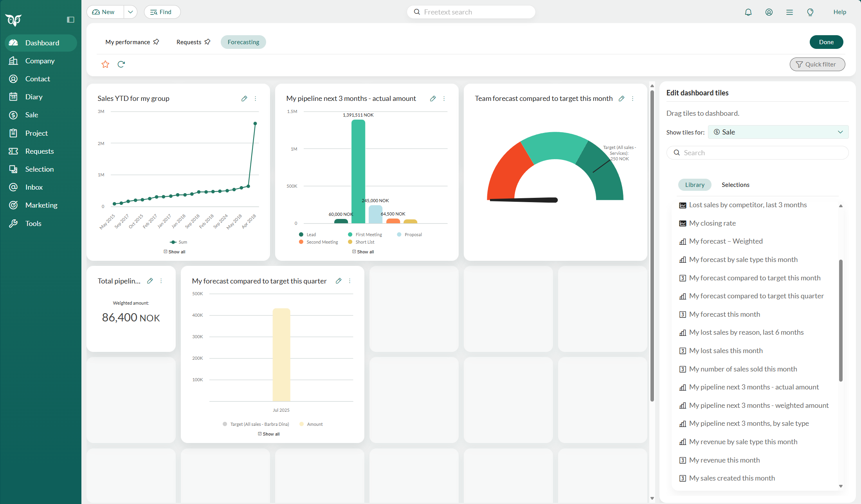The height and width of the screenshot is (504, 861).
Task: Mark dashboard as favorite with star icon
Action: tap(105, 64)
